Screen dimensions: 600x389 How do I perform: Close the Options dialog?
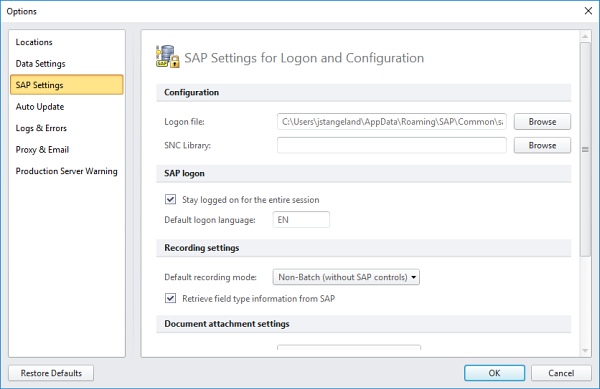tap(588, 11)
